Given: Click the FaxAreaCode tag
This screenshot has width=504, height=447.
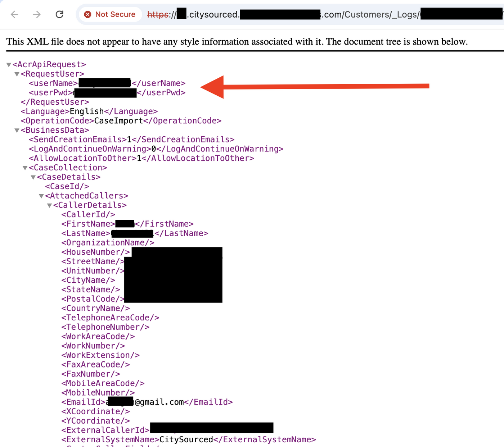Looking at the screenshot, I should pyautogui.click(x=96, y=365).
